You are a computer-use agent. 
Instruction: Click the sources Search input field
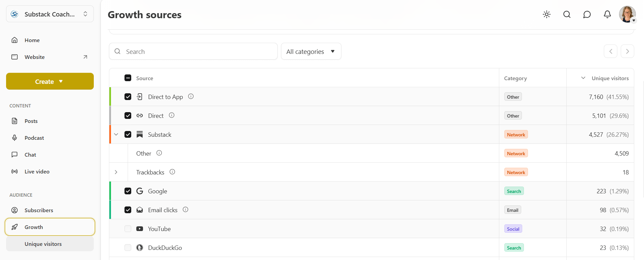(193, 51)
